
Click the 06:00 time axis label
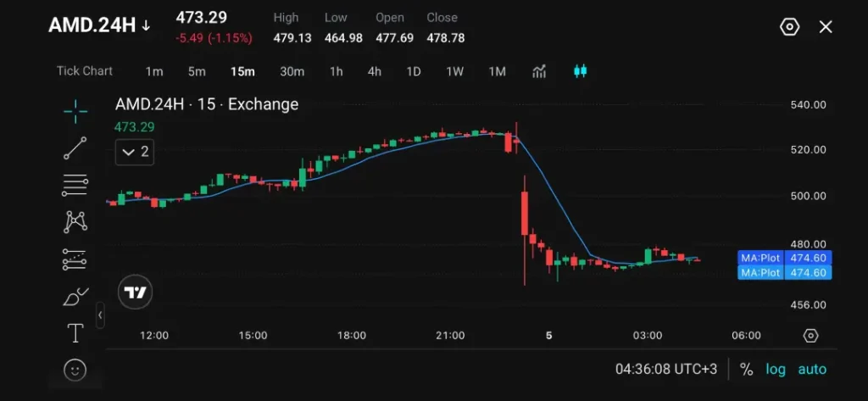pos(746,336)
